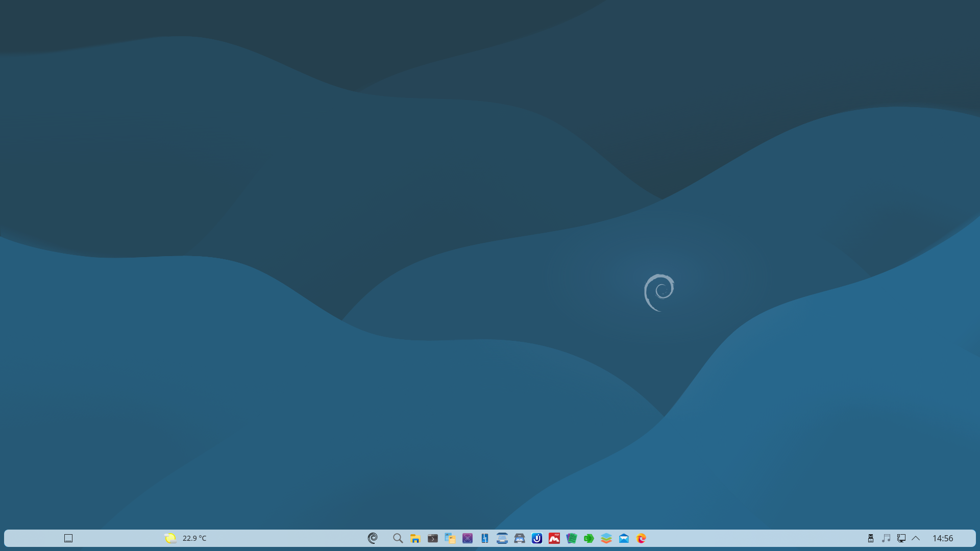The height and width of the screenshot is (551, 980).
Task: Click the weather sun-cloud icon
Action: pos(170,538)
